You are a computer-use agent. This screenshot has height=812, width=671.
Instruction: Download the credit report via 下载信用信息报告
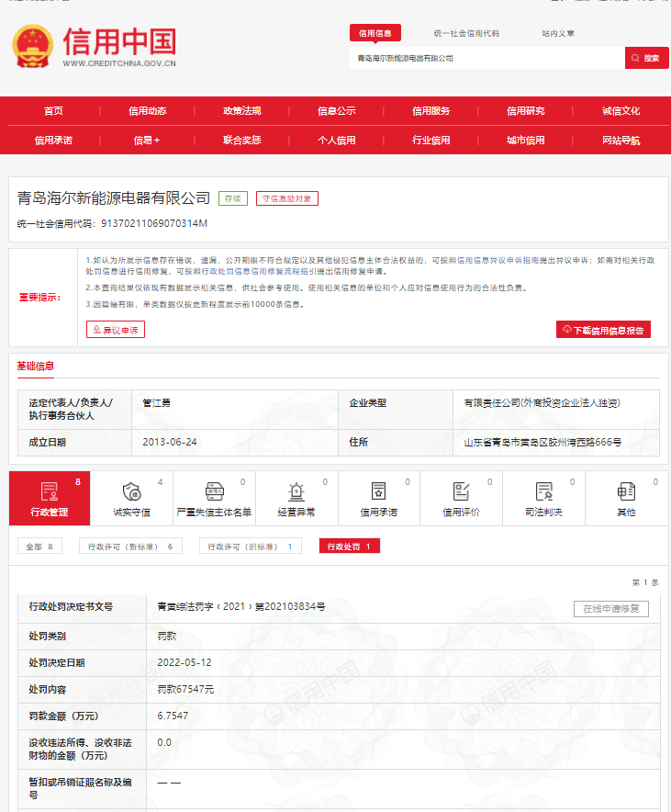(603, 330)
